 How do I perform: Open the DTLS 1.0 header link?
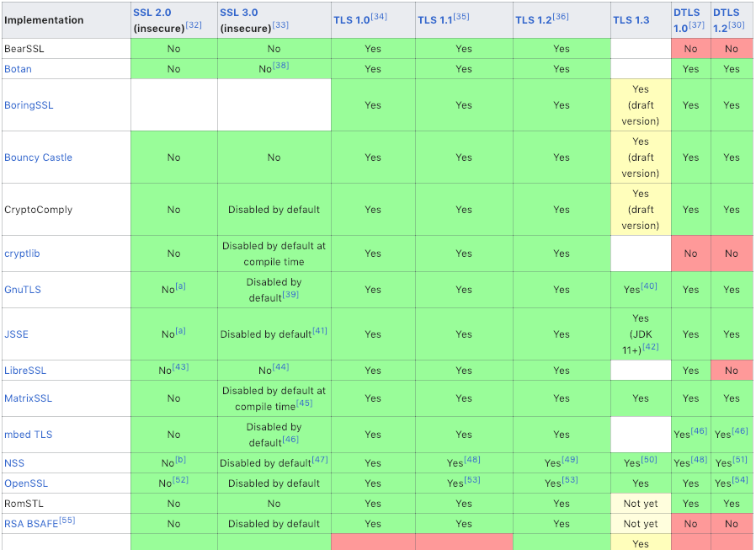coord(686,20)
